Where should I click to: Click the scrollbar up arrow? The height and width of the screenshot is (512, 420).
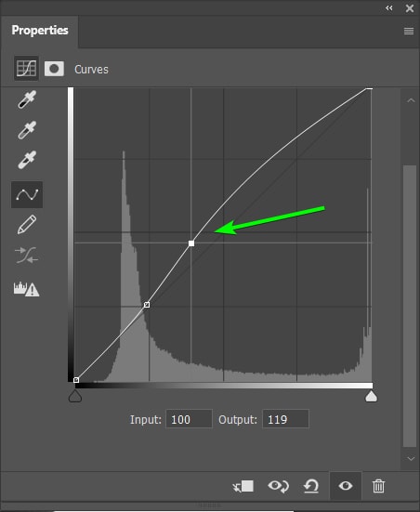(x=411, y=100)
